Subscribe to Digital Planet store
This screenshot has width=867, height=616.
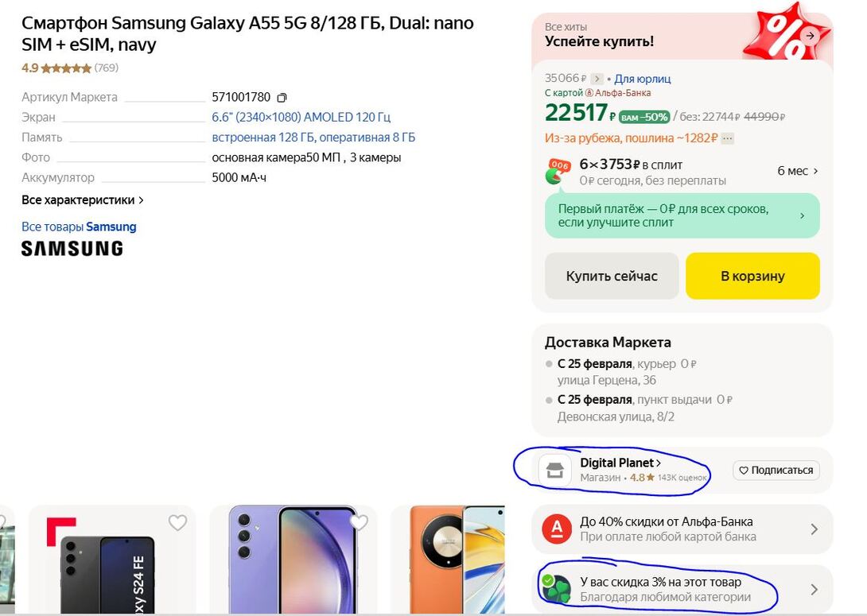click(776, 470)
